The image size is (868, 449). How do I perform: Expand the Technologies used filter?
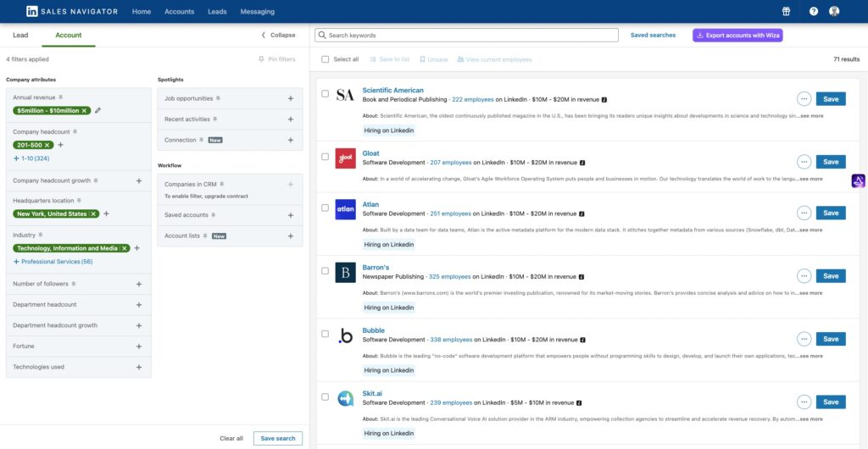pyautogui.click(x=139, y=367)
